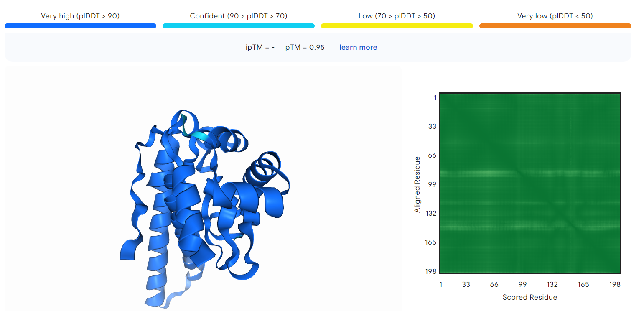Click the 'Aligned Residue' axis label
Image resolution: width=644 pixels, height=311 pixels.
point(417,184)
